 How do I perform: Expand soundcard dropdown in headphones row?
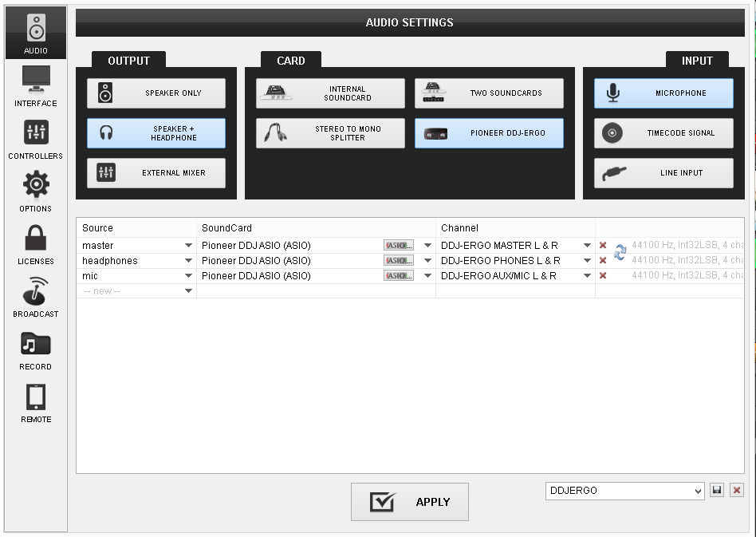(x=427, y=261)
